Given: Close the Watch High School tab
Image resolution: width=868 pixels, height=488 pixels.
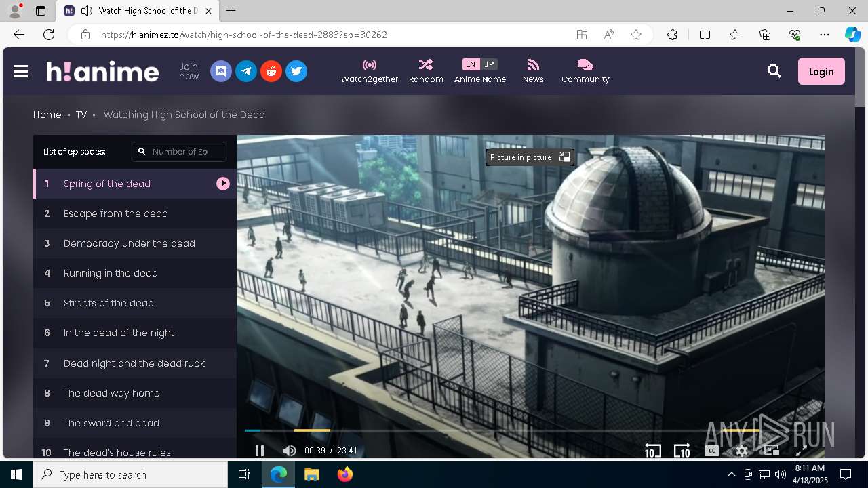Looking at the screenshot, I should tap(208, 11).
